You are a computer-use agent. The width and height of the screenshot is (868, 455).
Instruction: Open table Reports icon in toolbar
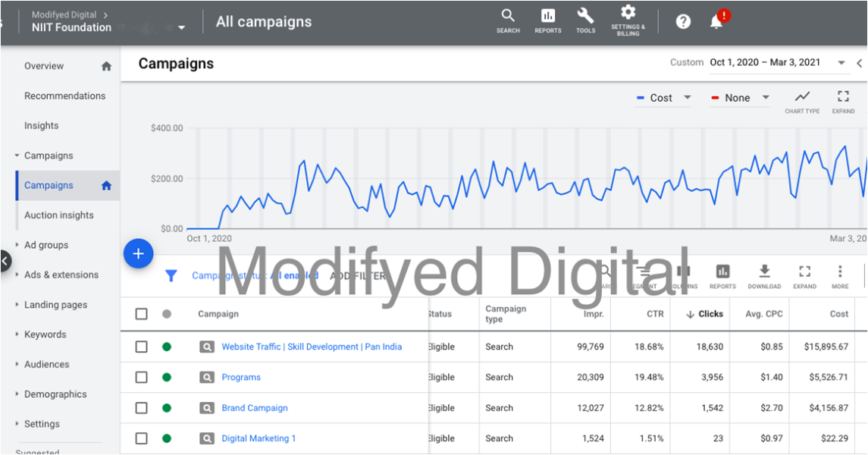coord(722,276)
